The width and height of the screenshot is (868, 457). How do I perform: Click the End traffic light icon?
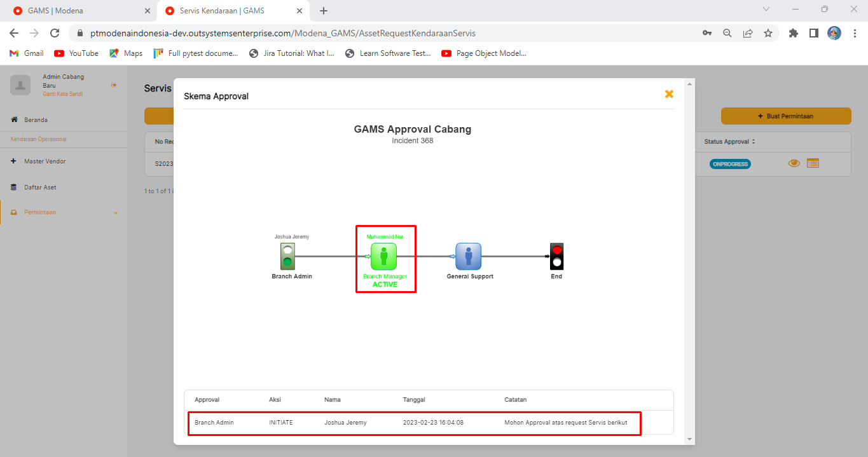556,256
